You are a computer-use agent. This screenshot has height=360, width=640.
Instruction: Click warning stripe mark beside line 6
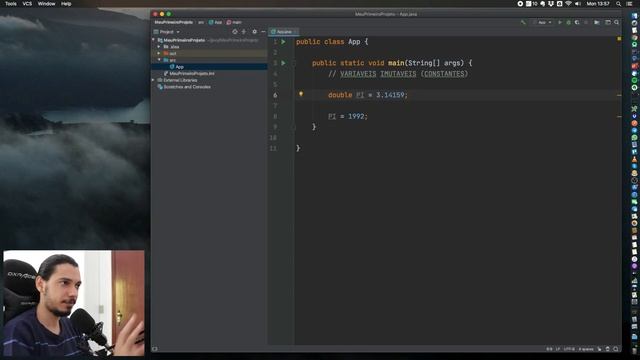click(619, 95)
